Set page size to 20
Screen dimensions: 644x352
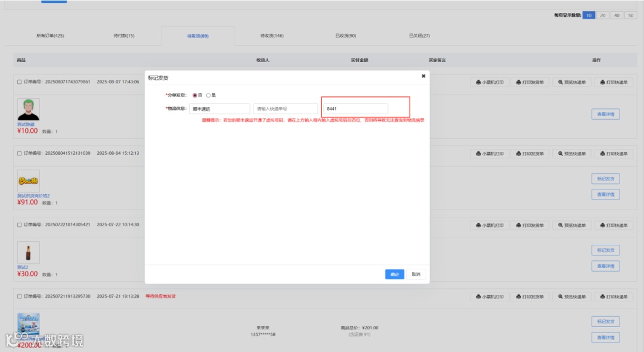pyautogui.click(x=602, y=15)
